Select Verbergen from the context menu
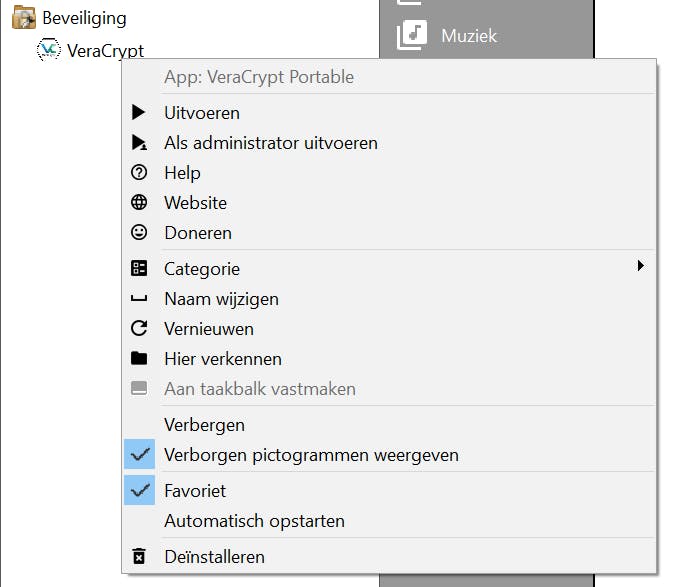675x587 pixels. coord(204,425)
